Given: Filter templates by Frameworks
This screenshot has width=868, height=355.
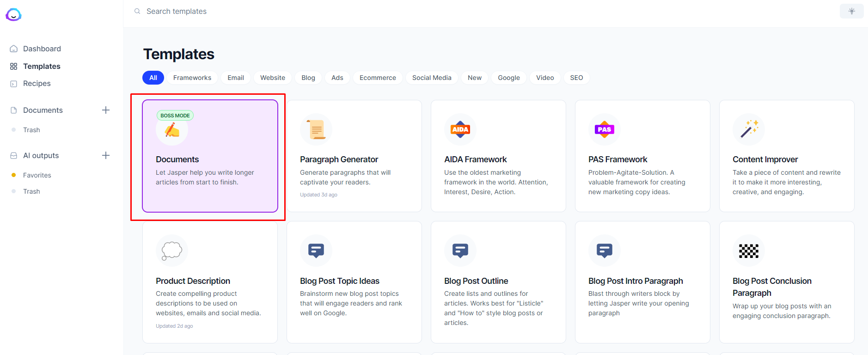Looking at the screenshot, I should point(192,78).
